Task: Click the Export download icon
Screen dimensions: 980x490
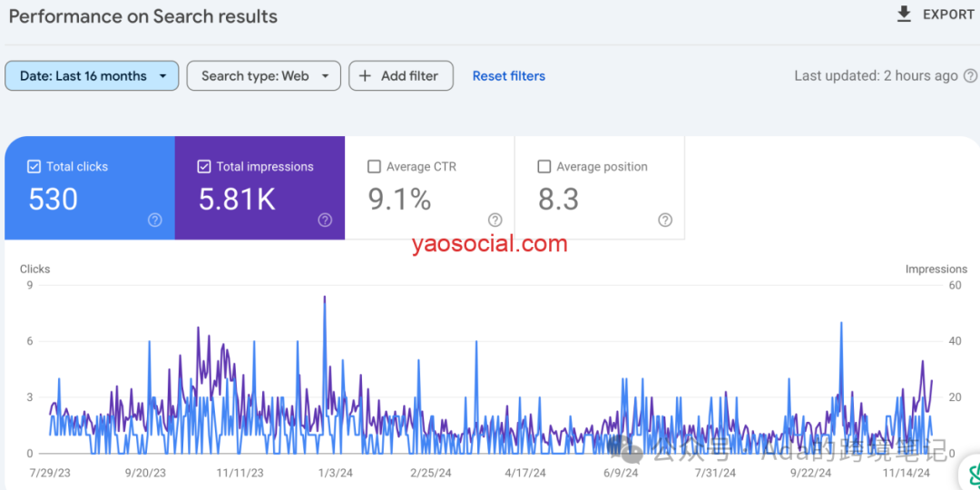Action: coord(903,15)
